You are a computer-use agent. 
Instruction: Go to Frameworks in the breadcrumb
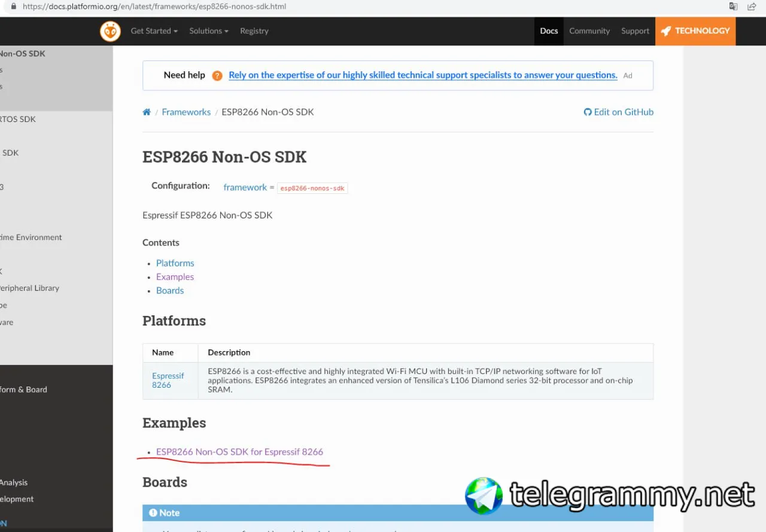pos(186,112)
